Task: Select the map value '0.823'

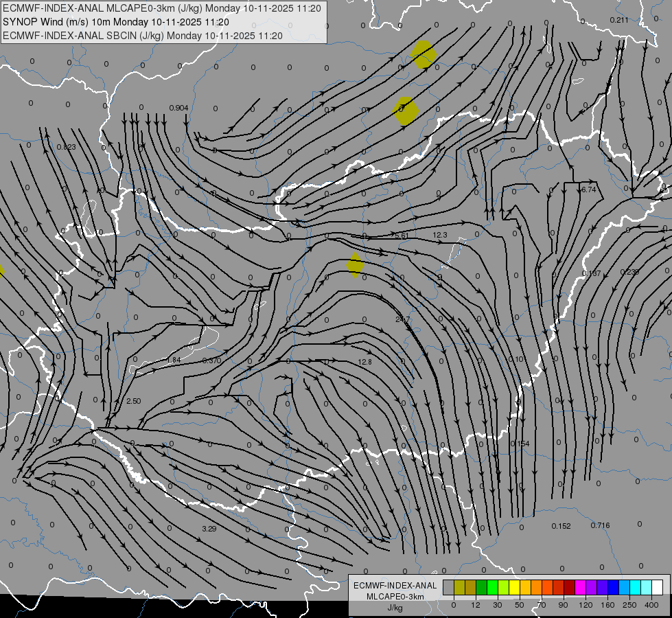Action: [67, 147]
